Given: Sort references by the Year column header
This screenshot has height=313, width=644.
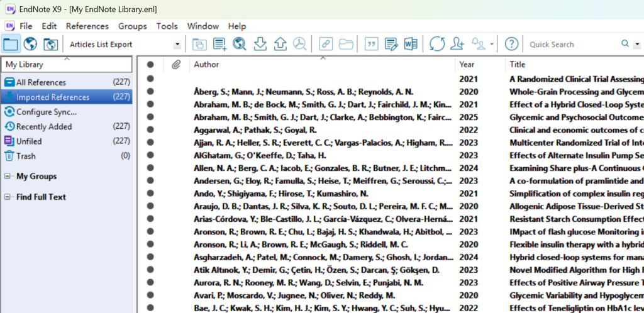Looking at the screenshot, I should pyautogui.click(x=467, y=64).
